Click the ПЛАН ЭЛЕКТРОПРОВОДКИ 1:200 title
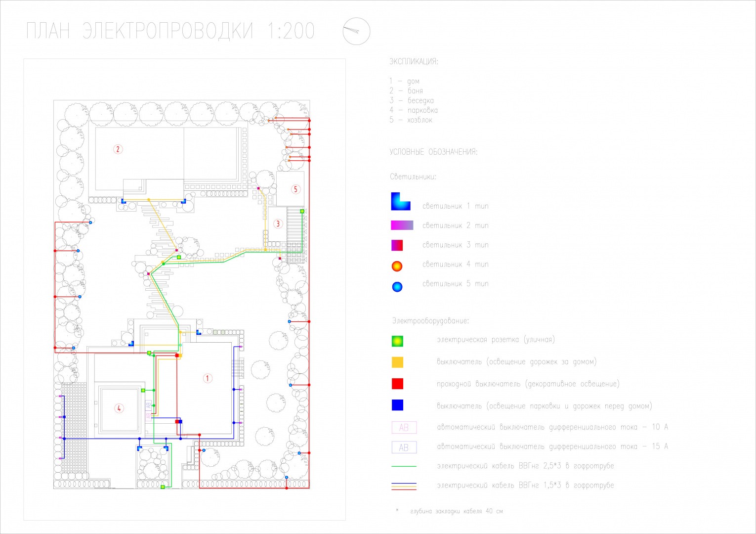 point(170,31)
